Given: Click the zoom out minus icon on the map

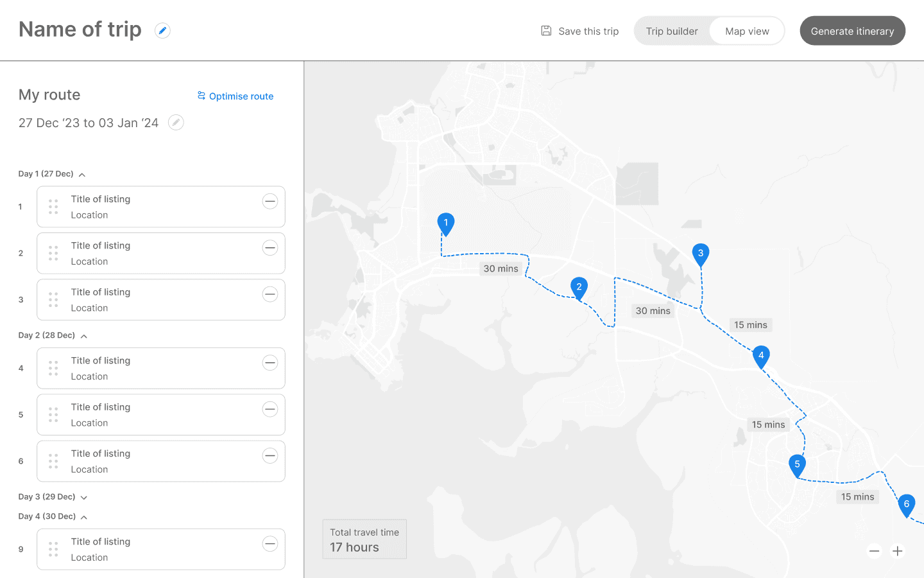Looking at the screenshot, I should coord(874,551).
